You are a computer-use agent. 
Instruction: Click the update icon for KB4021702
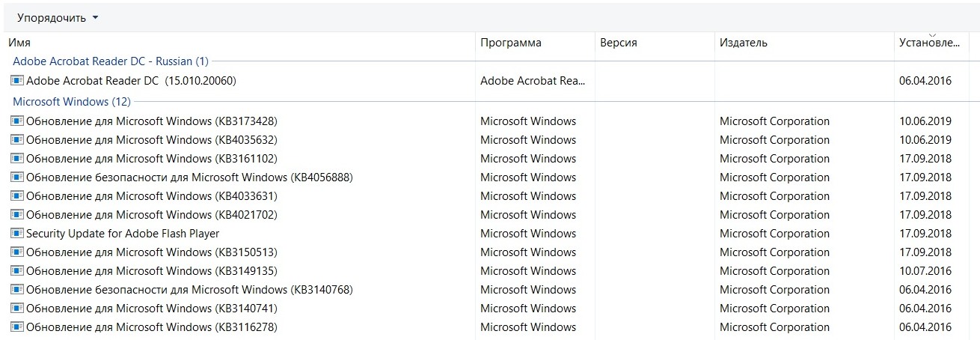tap(17, 214)
